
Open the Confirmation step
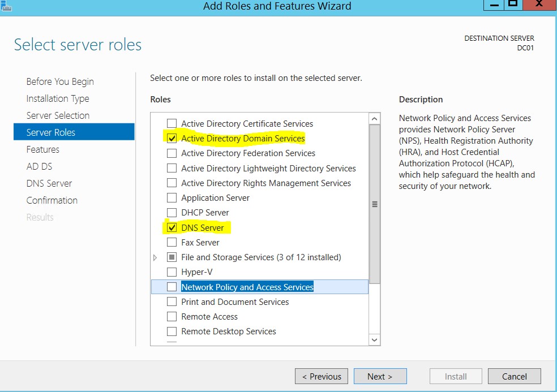(52, 200)
